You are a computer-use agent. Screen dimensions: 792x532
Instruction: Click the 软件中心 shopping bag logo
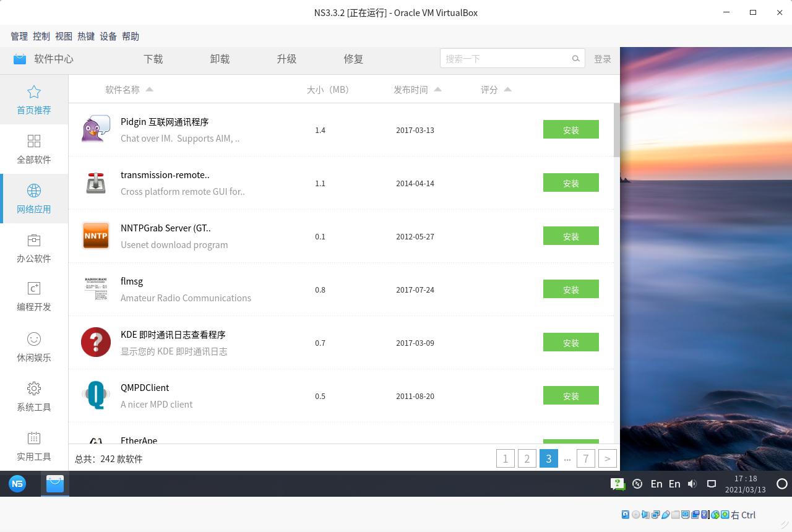click(x=20, y=59)
